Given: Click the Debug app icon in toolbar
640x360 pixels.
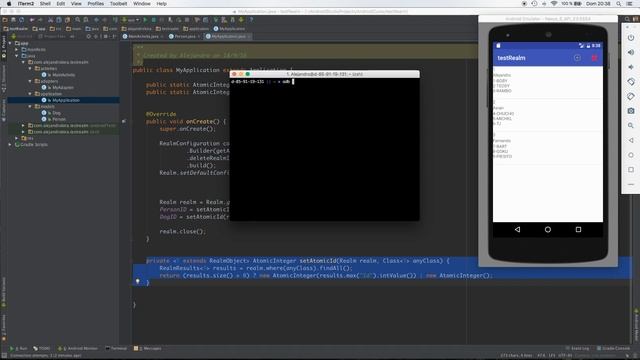Looking at the screenshot, I should [153, 20].
